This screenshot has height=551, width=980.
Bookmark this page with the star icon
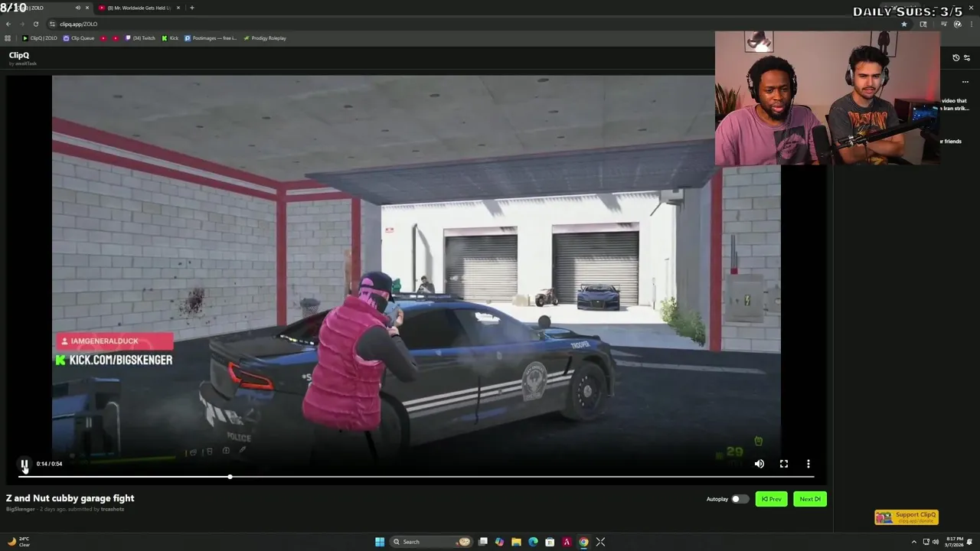(903, 24)
